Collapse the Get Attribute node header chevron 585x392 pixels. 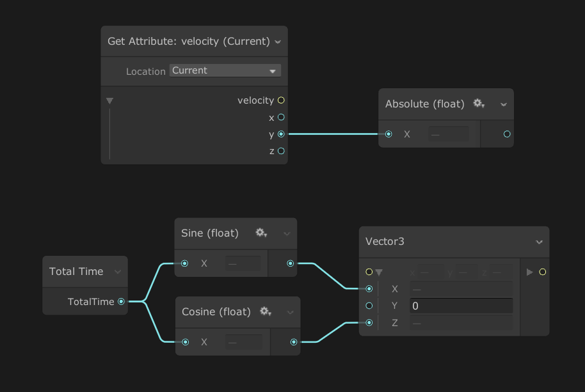[x=278, y=41]
